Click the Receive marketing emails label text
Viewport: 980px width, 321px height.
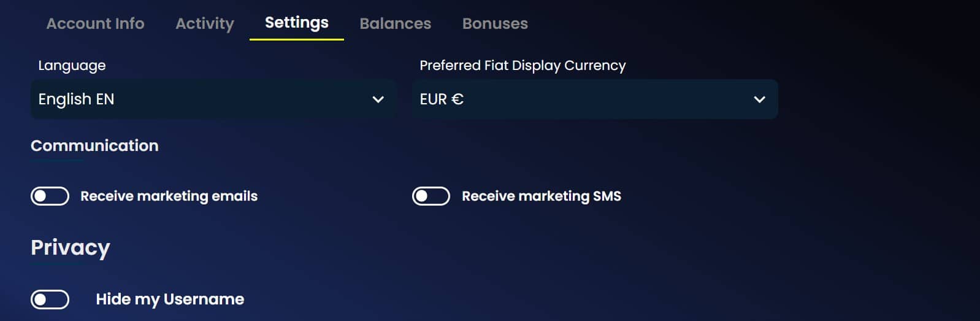pyautogui.click(x=169, y=196)
